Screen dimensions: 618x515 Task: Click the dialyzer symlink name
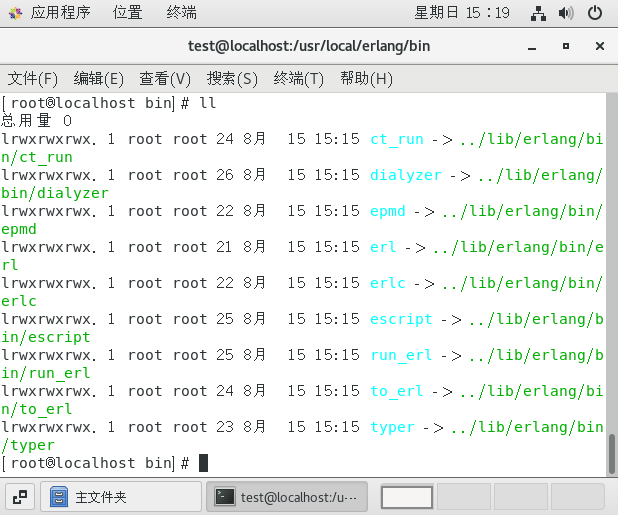click(406, 175)
